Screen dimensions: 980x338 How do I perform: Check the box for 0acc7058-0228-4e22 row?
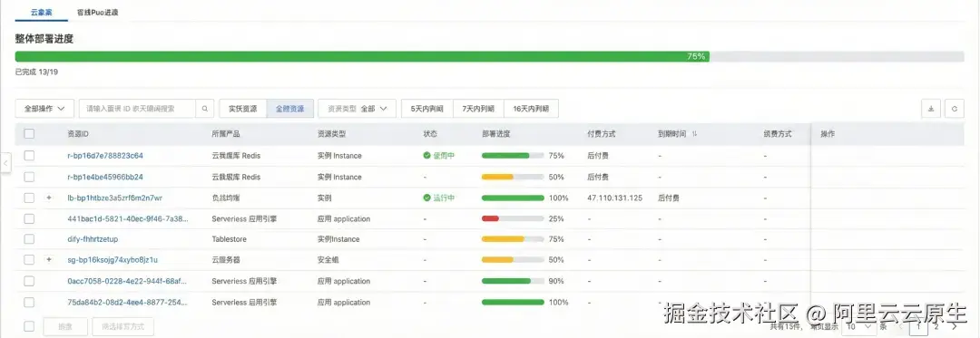(x=29, y=281)
